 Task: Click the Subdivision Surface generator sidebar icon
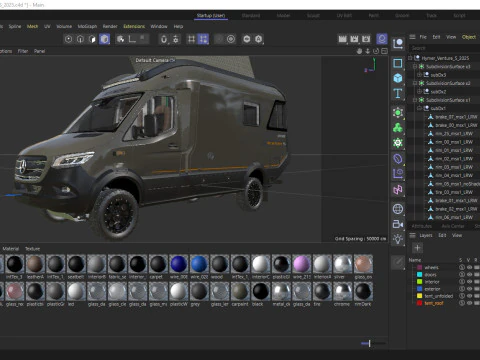point(398,113)
